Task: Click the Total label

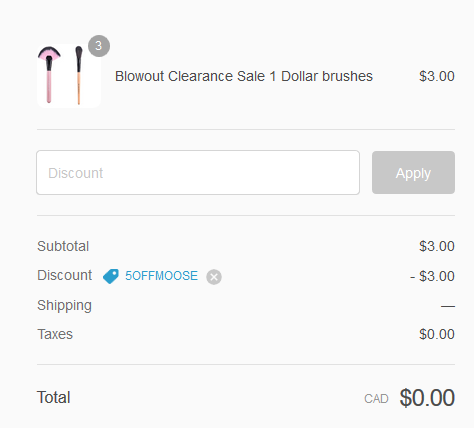Action: pos(53,397)
